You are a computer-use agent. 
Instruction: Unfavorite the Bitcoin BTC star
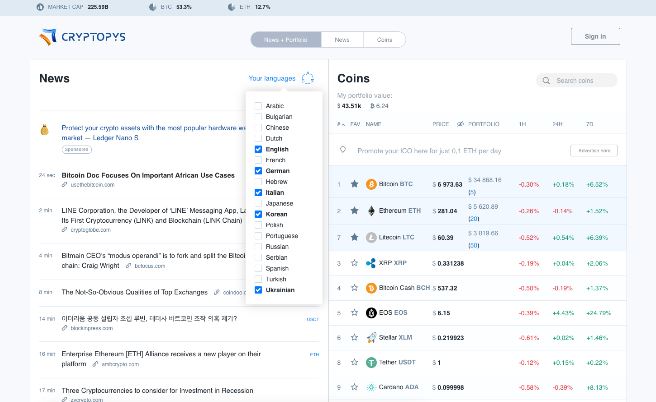click(354, 184)
